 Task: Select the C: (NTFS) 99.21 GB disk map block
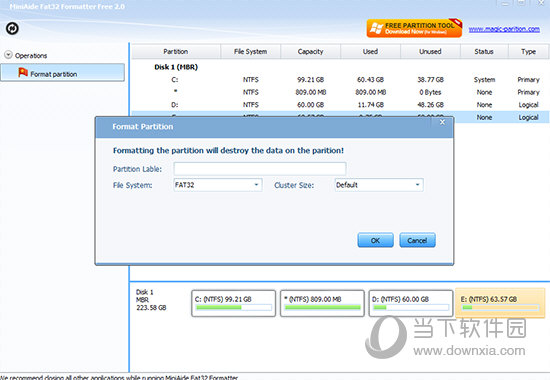(234, 304)
